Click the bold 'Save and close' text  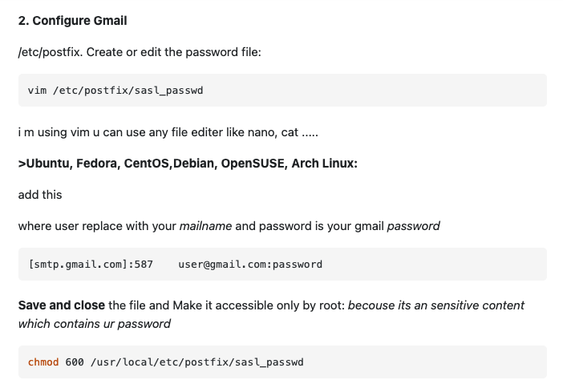click(62, 305)
